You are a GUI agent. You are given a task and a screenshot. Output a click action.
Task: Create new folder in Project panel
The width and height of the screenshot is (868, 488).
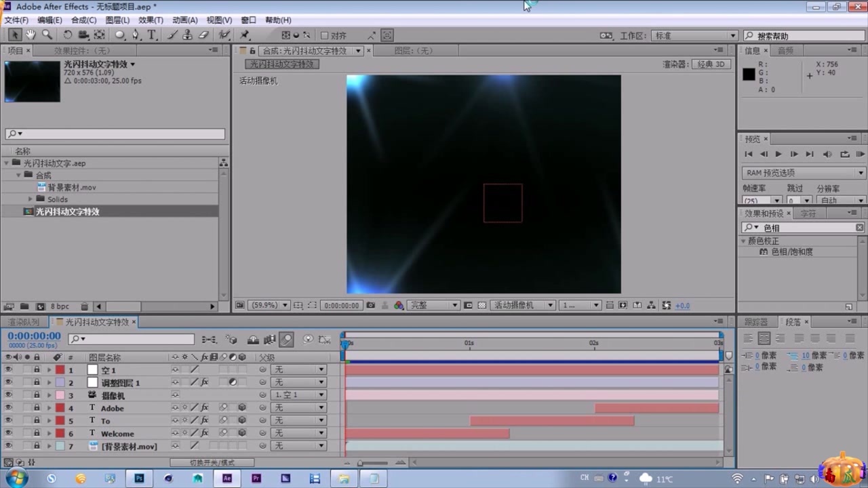[24, 307]
